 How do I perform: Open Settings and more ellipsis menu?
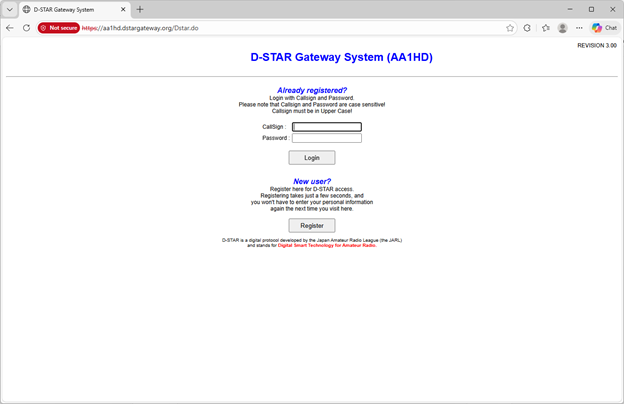[x=579, y=28]
